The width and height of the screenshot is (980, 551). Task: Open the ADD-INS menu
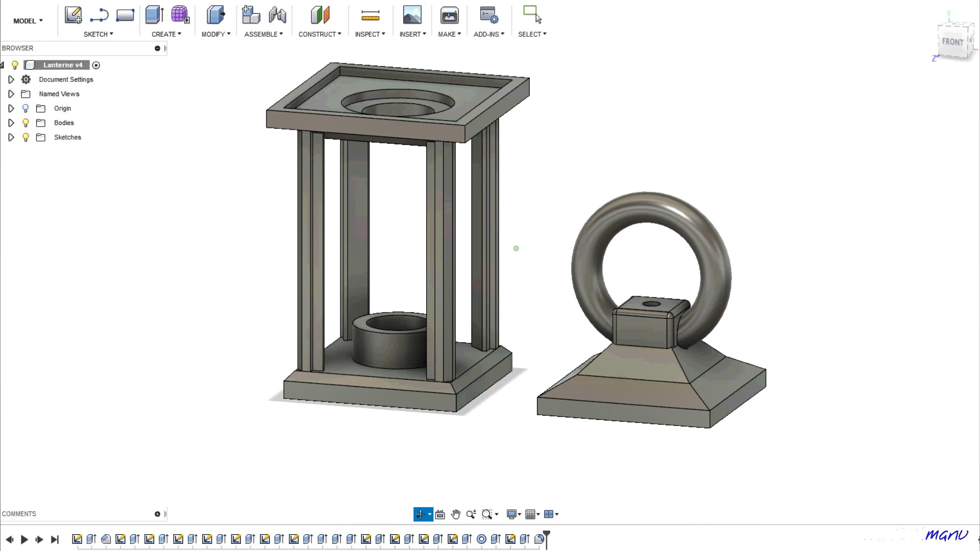coord(489,34)
